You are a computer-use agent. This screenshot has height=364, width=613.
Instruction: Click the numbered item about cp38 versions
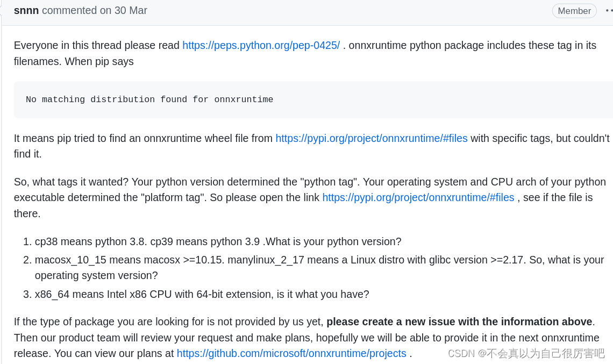tap(218, 241)
